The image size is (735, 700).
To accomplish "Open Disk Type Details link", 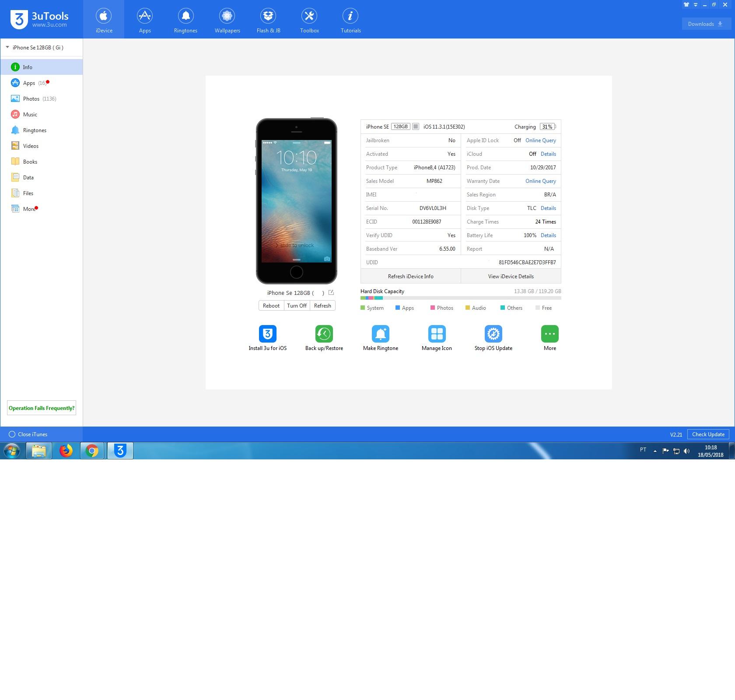I will tap(548, 208).
